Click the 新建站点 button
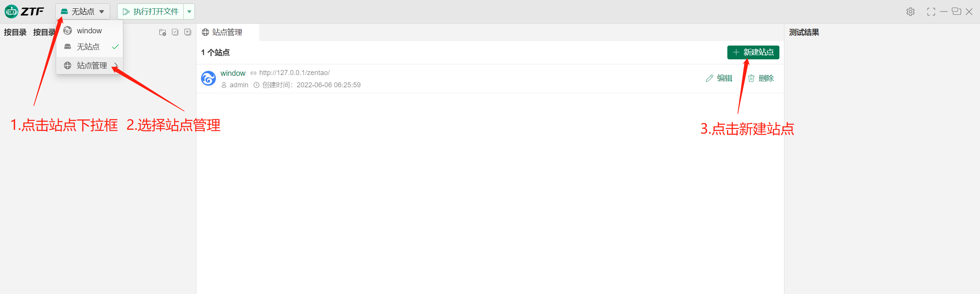This screenshot has height=294, width=980. point(753,52)
